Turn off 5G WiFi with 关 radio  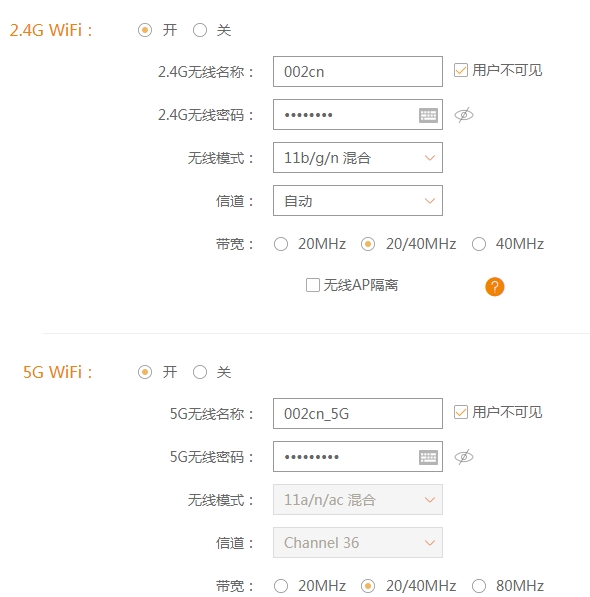(200, 372)
